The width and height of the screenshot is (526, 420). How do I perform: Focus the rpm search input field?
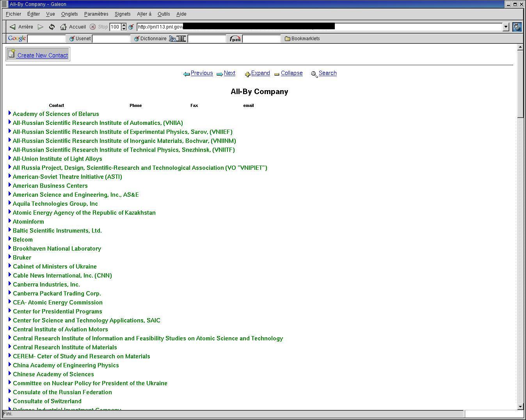point(261,39)
